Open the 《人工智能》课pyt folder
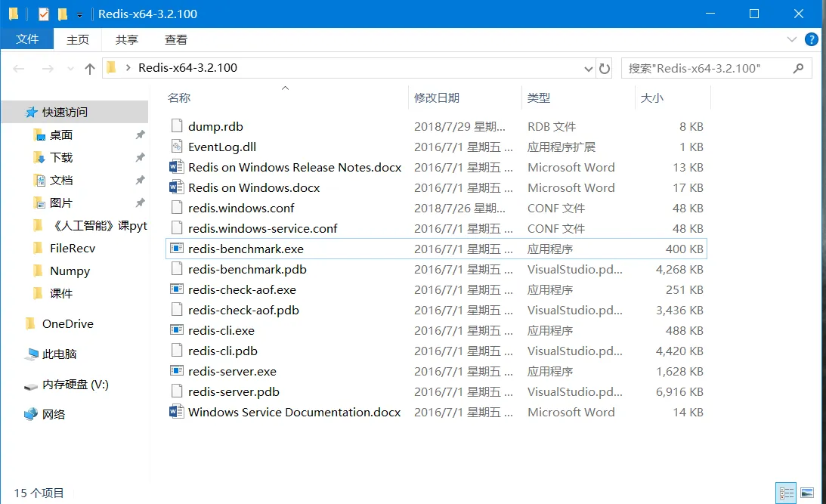This screenshot has width=826, height=504. click(100, 225)
